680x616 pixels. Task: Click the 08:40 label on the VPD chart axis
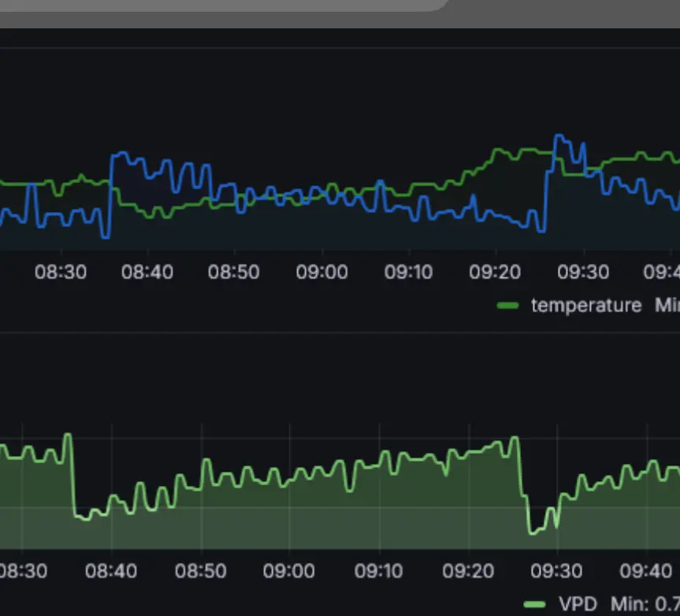(x=111, y=571)
